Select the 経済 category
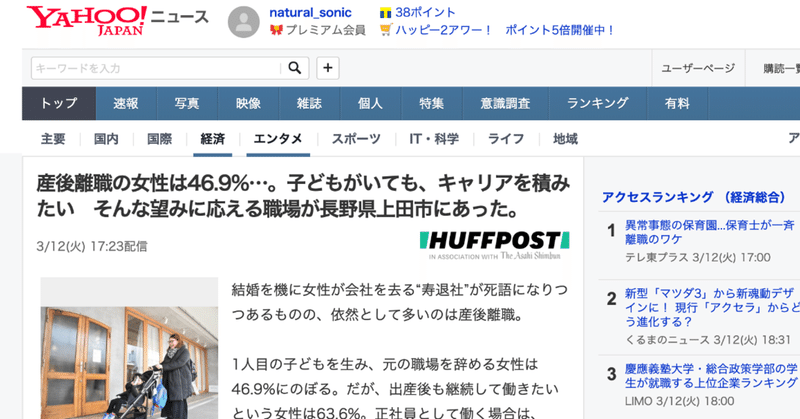 click(213, 139)
